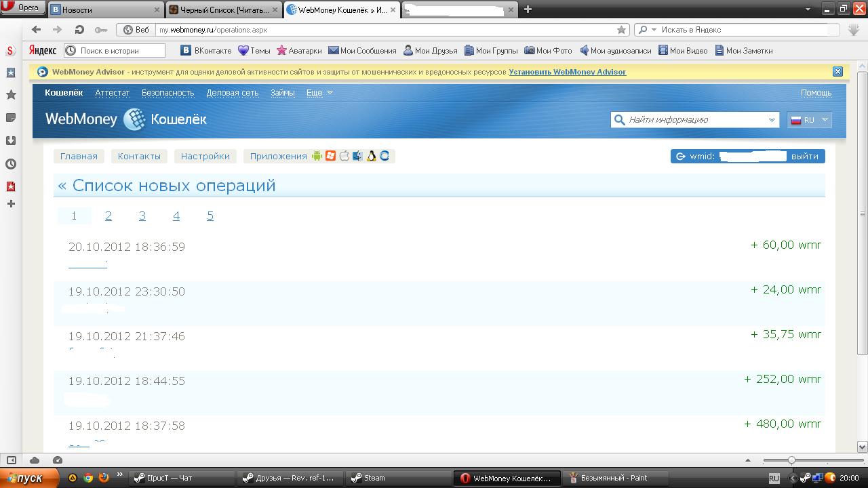
Task: Go to operations page 5
Action: [210, 216]
